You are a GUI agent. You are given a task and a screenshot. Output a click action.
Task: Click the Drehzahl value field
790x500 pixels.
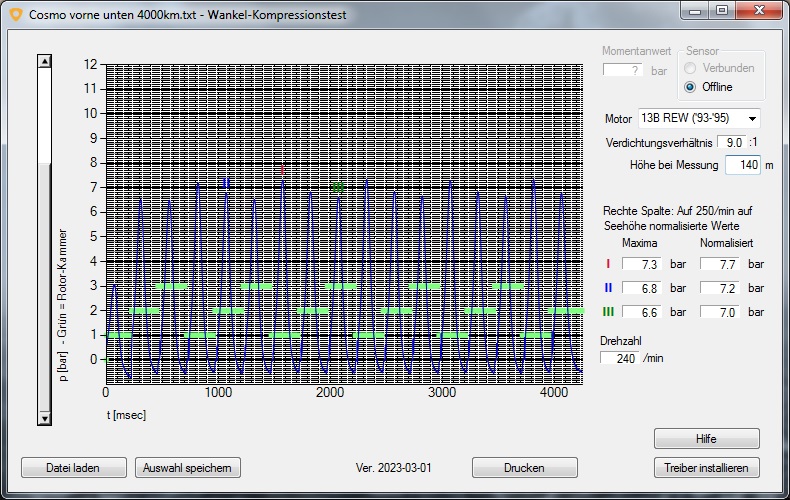[x=620, y=358]
